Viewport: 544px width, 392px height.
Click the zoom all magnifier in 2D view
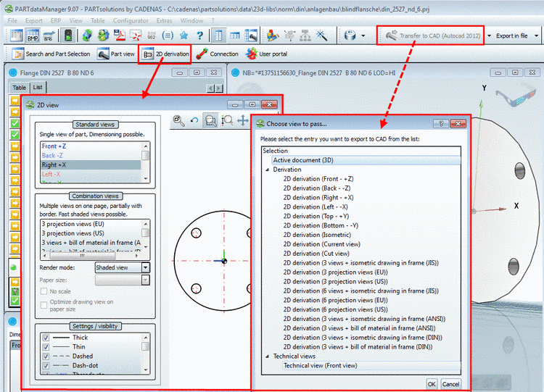[178, 120]
